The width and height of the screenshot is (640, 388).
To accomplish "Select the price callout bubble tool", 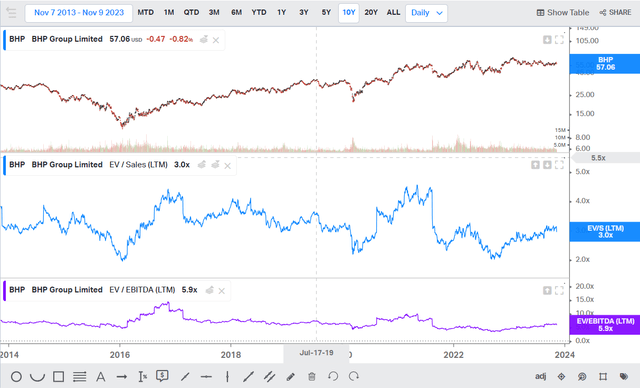I will [x=162, y=376].
